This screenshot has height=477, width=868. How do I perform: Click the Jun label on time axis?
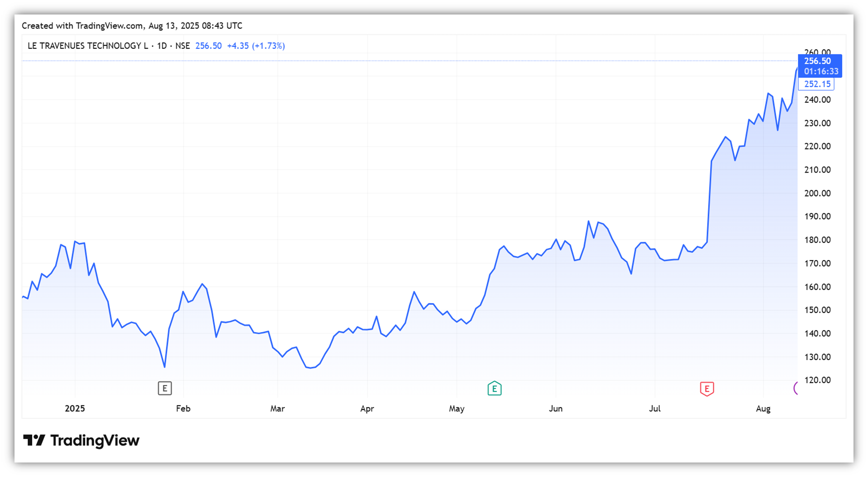[556, 409]
